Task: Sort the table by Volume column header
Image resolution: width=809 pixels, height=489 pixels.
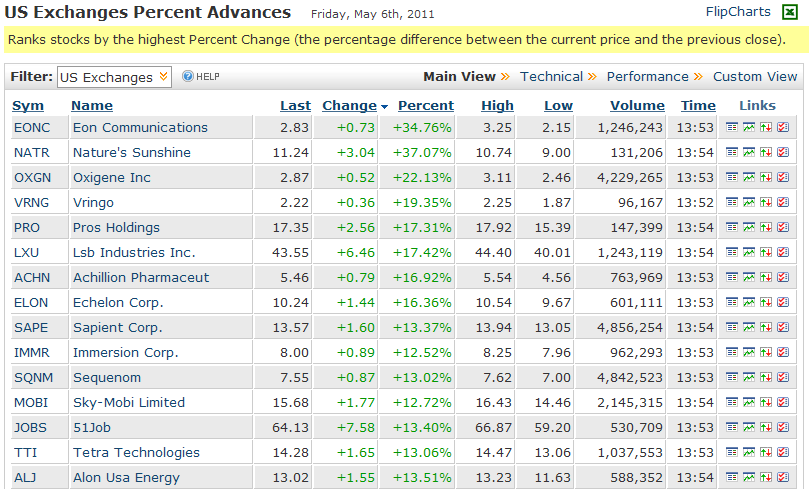Action: [x=637, y=105]
